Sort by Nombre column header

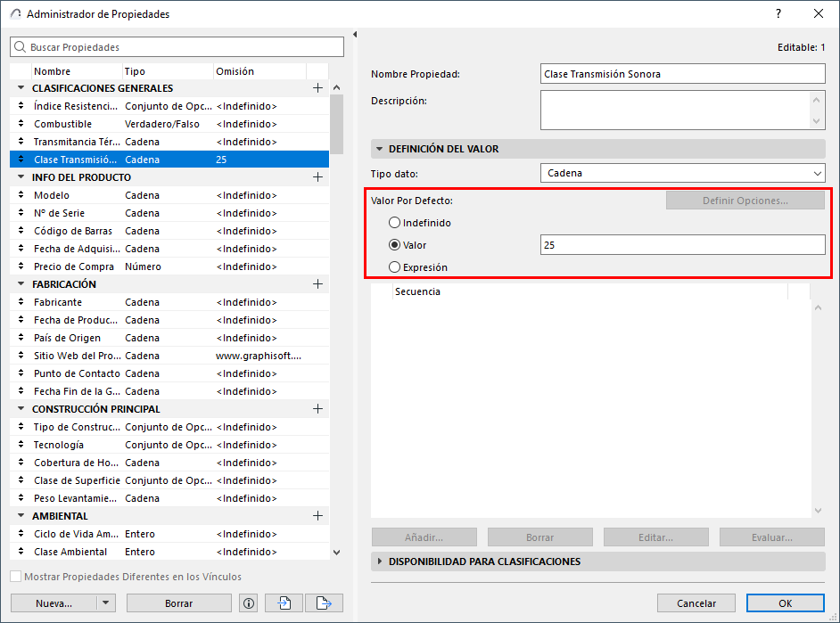[77, 71]
